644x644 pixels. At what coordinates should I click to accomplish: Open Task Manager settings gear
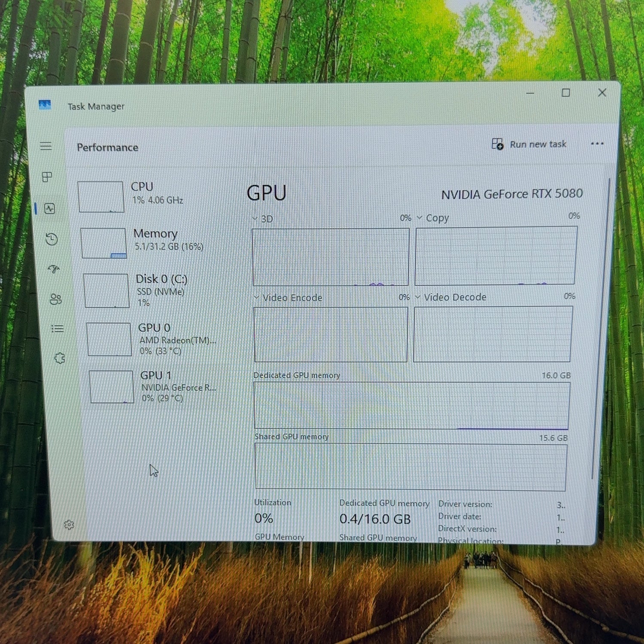[69, 525]
